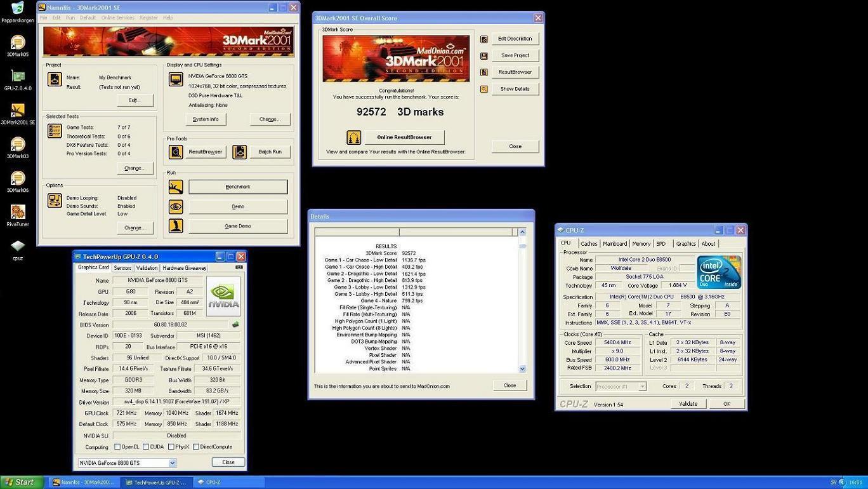The width and height of the screenshot is (868, 489).
Task: Click the icon beside Online ResultBrowser
Action: [353, 137]
